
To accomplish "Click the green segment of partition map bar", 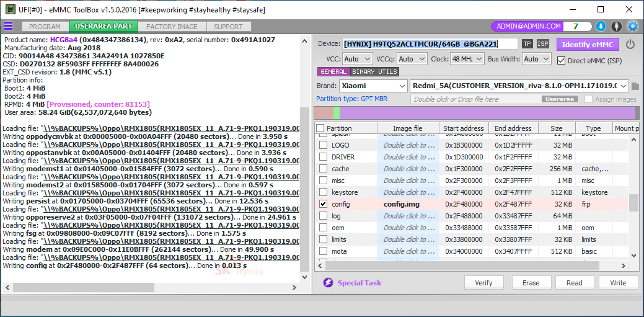I will (x=337, y=113).
